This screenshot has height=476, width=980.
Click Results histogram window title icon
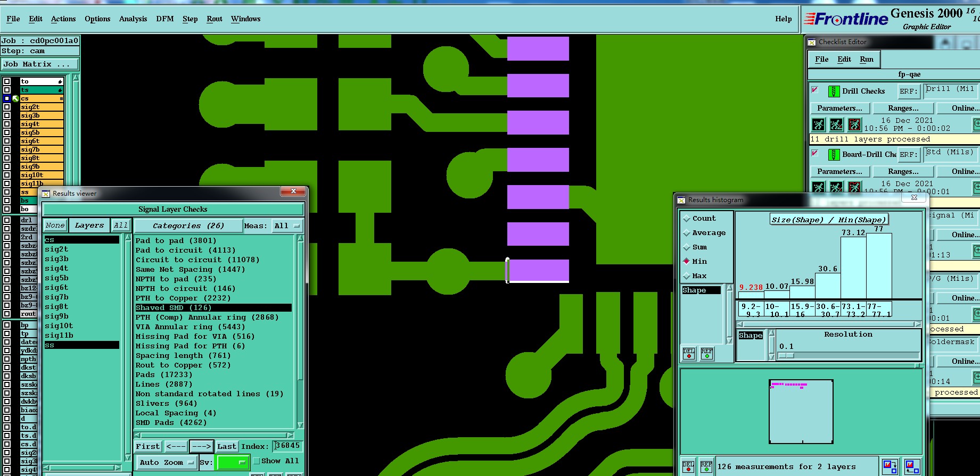(681, 200)
